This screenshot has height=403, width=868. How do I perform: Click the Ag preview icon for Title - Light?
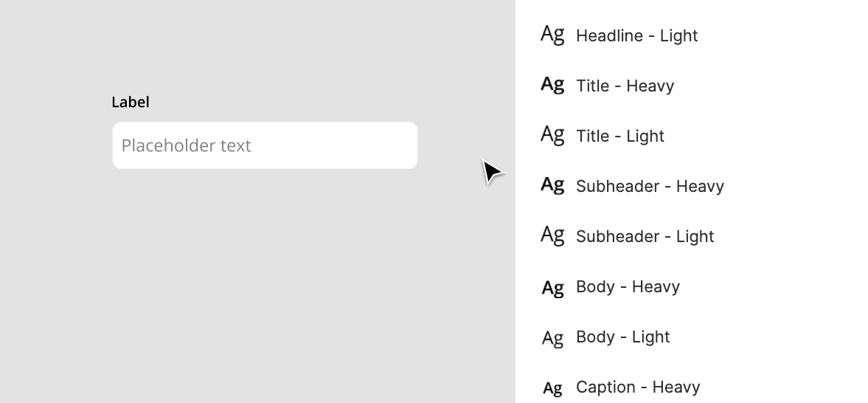pyautogui.click(x=552, y=136)
